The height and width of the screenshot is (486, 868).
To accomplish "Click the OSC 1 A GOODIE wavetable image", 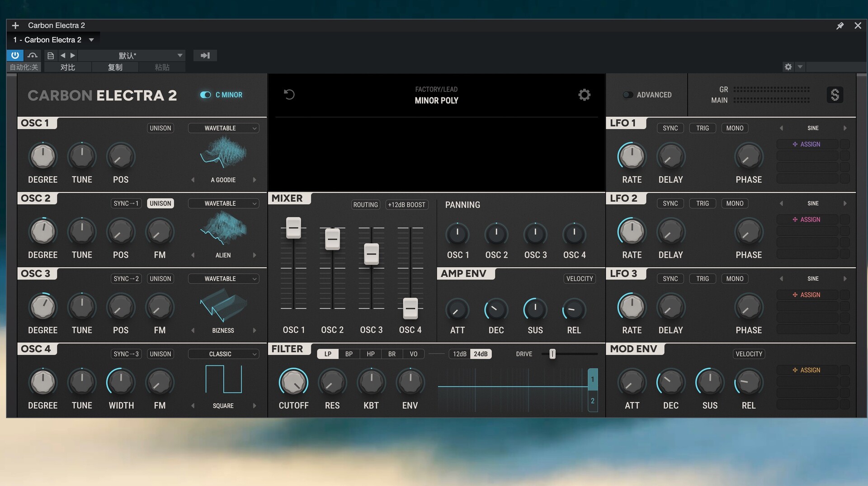I will click(223, 152).
